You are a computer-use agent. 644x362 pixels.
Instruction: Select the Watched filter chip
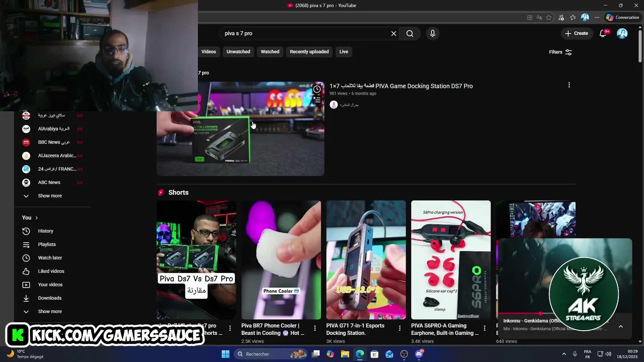[270, 52]
